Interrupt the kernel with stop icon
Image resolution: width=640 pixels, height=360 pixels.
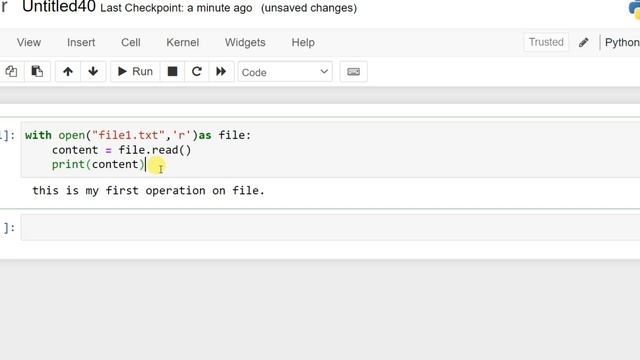coord(172,71)
